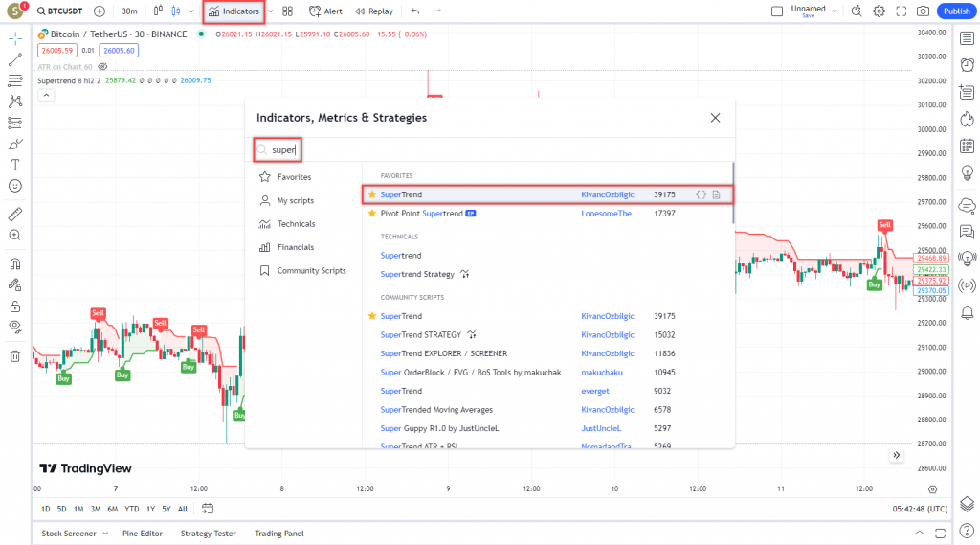Close the Indicators dialog
The image size is (980, 545).
715,118
